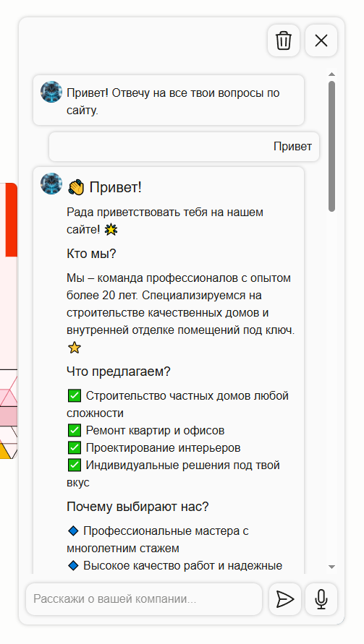Click the trash icon to clear chat
This screenshot has width=364, height=644.
pyautogui.click(x=284, y=40)
